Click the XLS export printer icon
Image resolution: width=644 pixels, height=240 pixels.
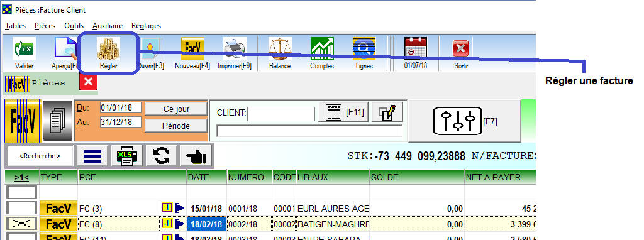[x=127, y=156]
